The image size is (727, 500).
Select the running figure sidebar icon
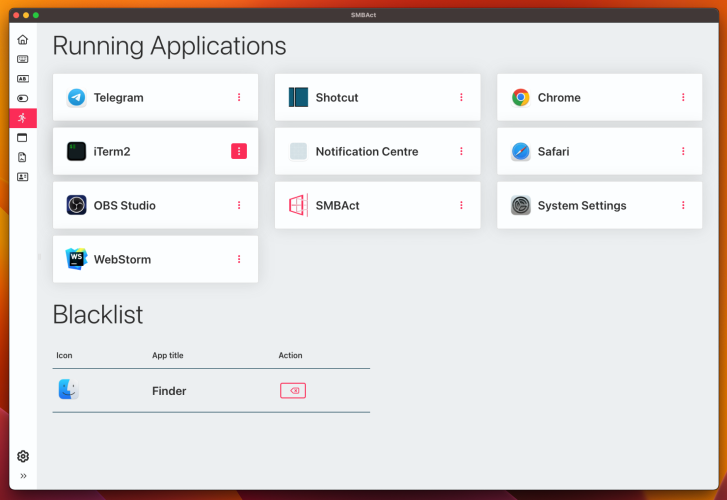[x=23, y=118]
